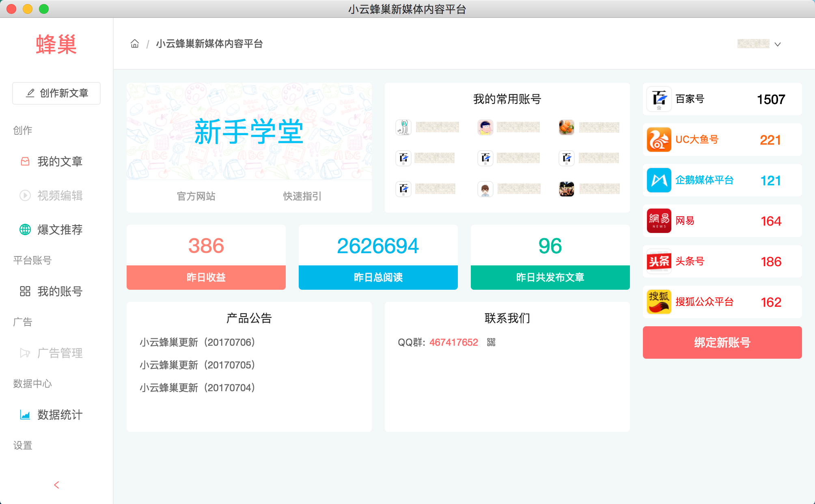
Task: Open the 官方网站 link
Action: [196, 196]
